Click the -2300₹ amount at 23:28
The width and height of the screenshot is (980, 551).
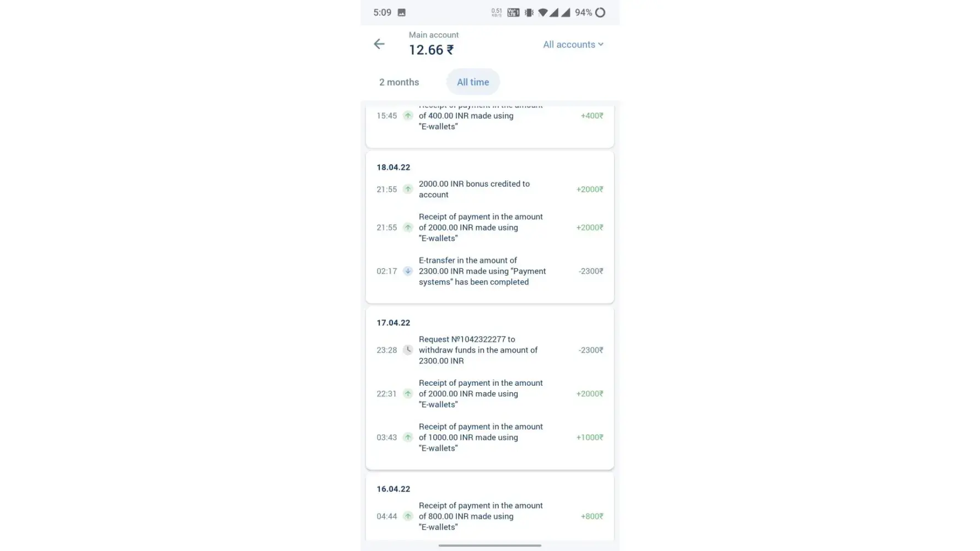tap(591, 350)
